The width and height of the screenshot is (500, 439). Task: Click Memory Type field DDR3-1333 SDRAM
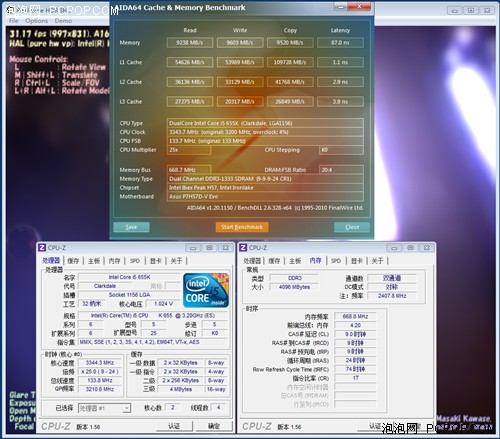coord(265,179)
